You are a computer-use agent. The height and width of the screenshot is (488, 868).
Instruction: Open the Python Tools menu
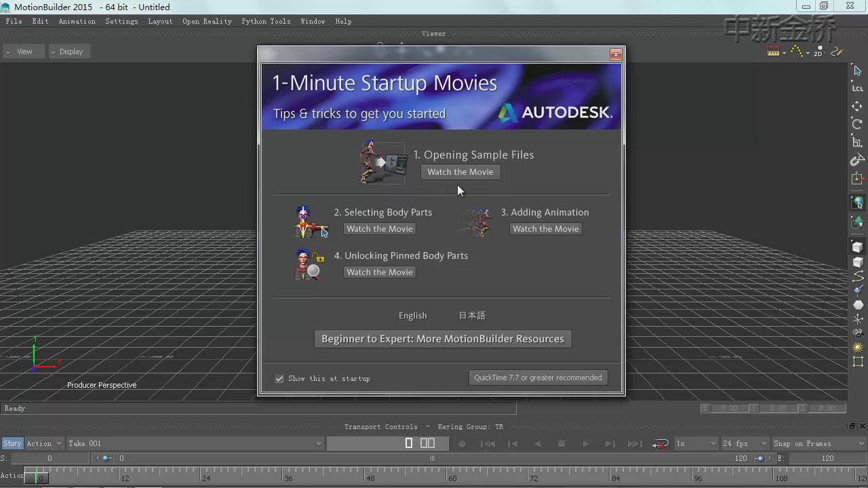pyautogui.click(x=266, y=21)
